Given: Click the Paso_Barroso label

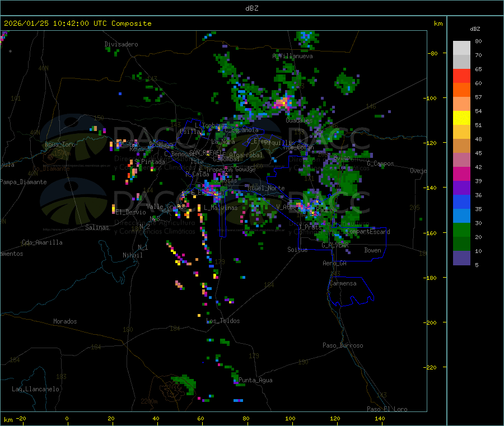Looking at the screenshot, I should point(343,345).
